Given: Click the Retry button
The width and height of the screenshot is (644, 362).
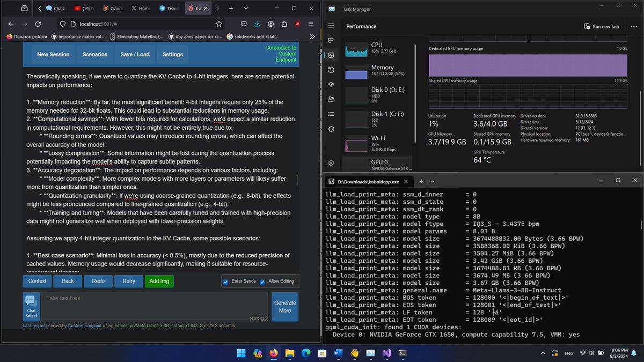Looking at the screenshot, I should pyautogui.click(x=129, y=281).
